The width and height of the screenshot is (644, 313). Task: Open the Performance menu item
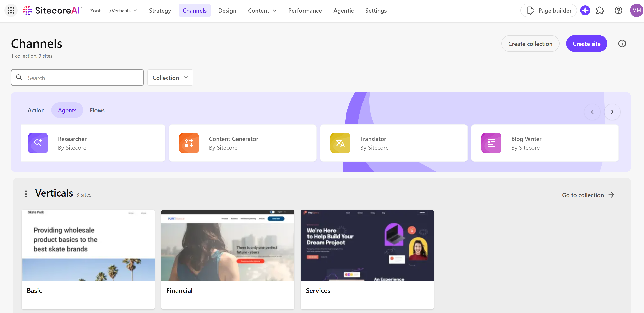point(305,11)
